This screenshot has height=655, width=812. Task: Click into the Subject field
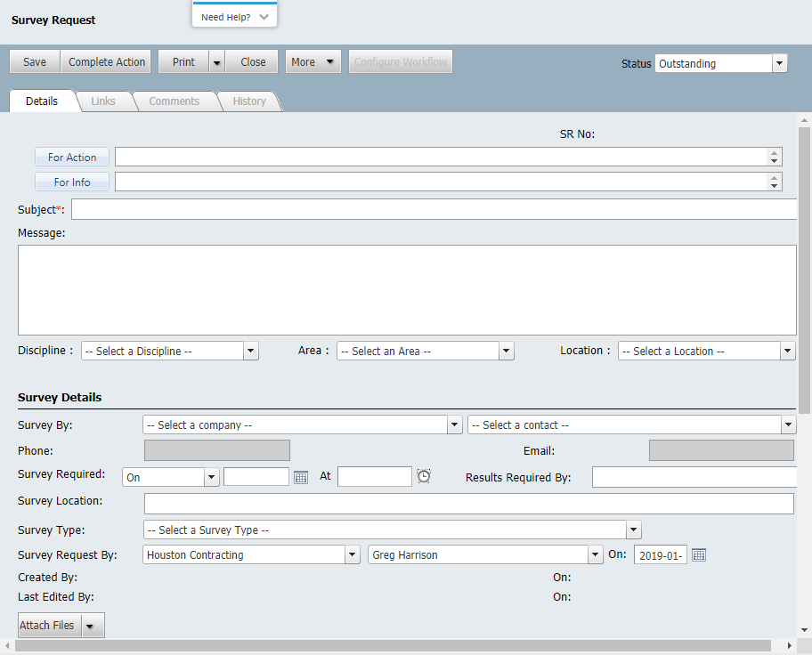coord(434,210)
